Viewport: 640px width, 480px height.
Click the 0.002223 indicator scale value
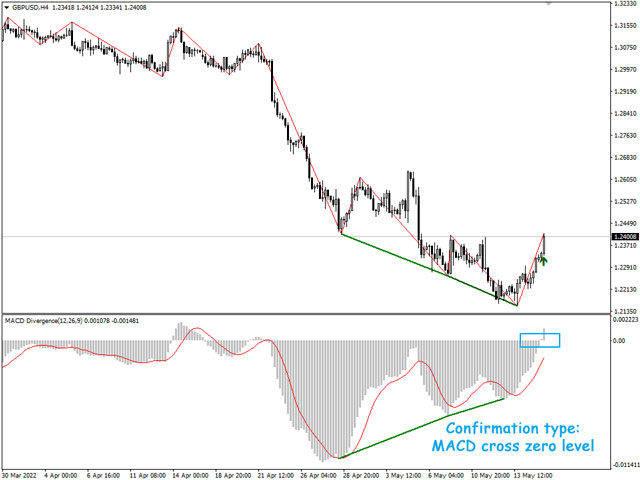click(625, 320)
